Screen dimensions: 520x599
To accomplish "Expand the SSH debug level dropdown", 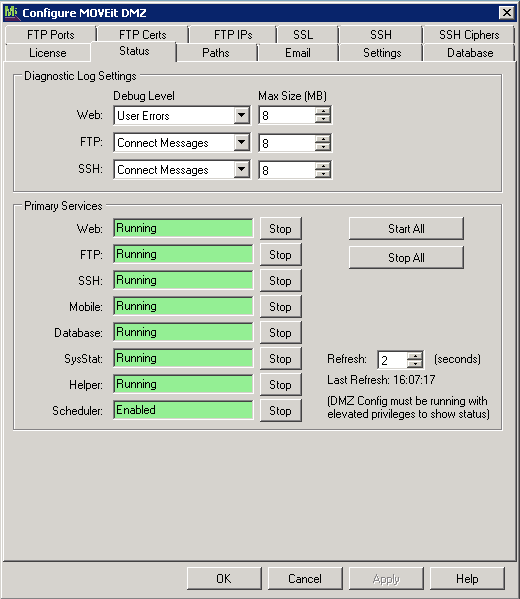I will pyautogui.click(x=241, y=169).
